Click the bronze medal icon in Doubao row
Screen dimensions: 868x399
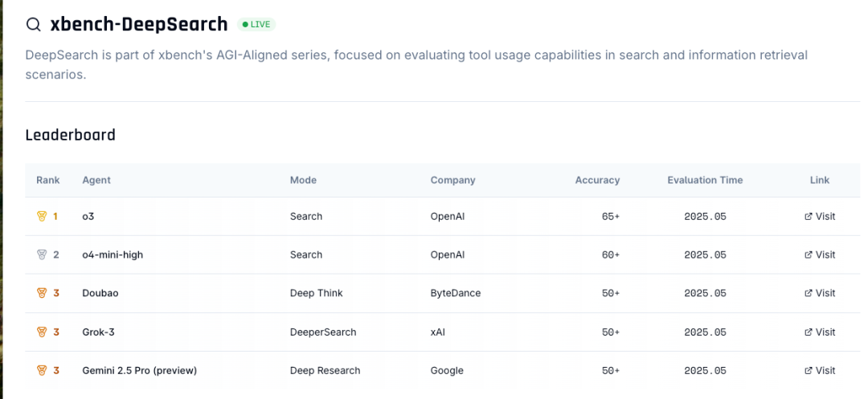coord(42,294)
